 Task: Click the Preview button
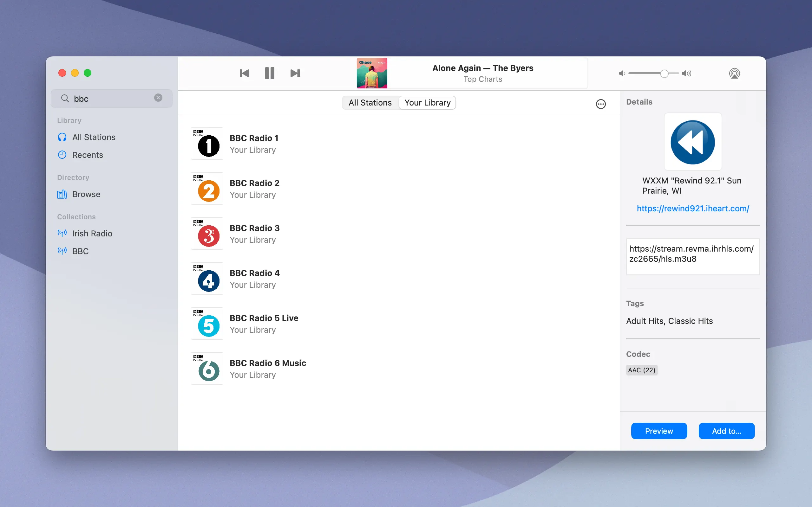(659, 431)
